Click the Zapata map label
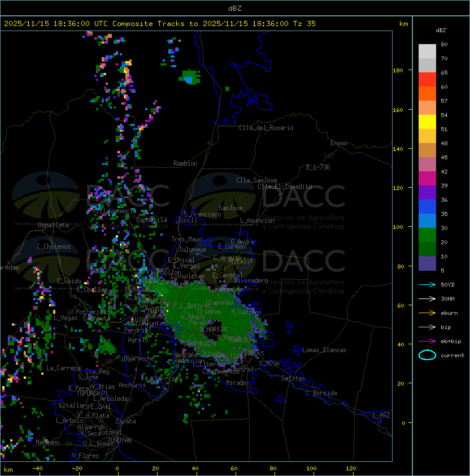This screenshot has width=470, height=476. (125, 421)
